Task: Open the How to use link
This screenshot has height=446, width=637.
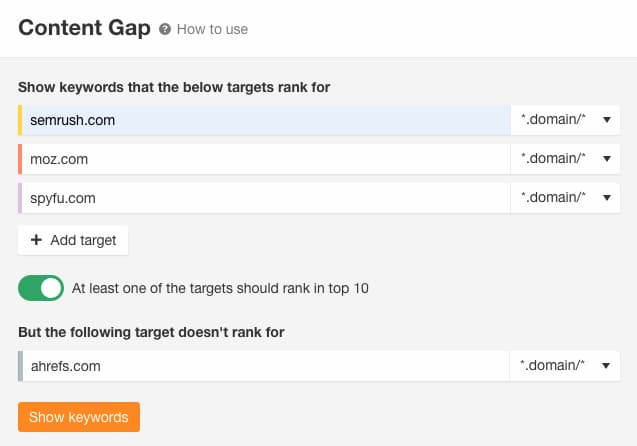Action: tap(212, 30)
